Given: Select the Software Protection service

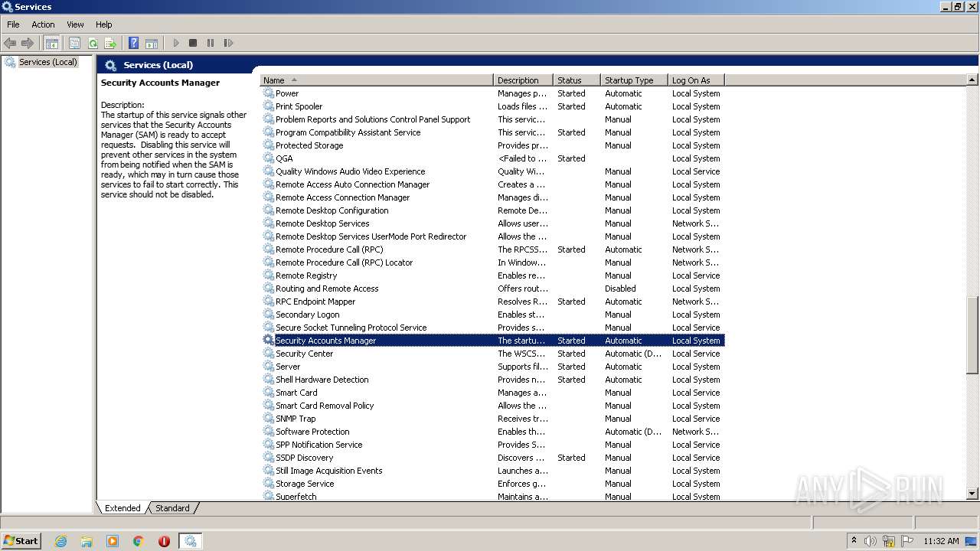Looking at the screenshot, I should [x=492, y=432].
